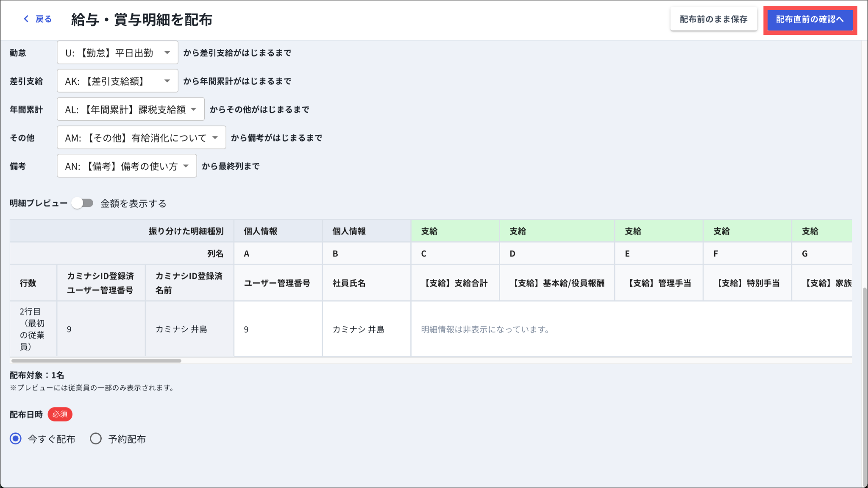Open the 勤怠 column dropdown
Image resolution: width=868 pixels, height=488 pixels.
(x=117, y=53)
